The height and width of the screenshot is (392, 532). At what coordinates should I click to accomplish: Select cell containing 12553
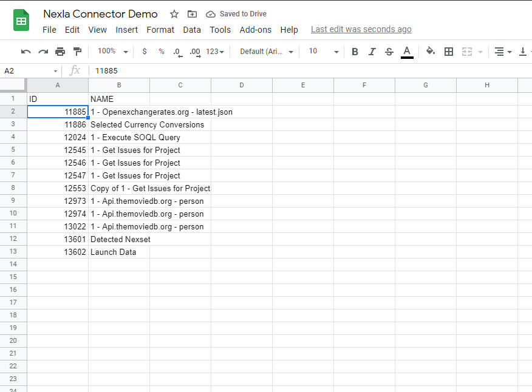tap(58, 188)
